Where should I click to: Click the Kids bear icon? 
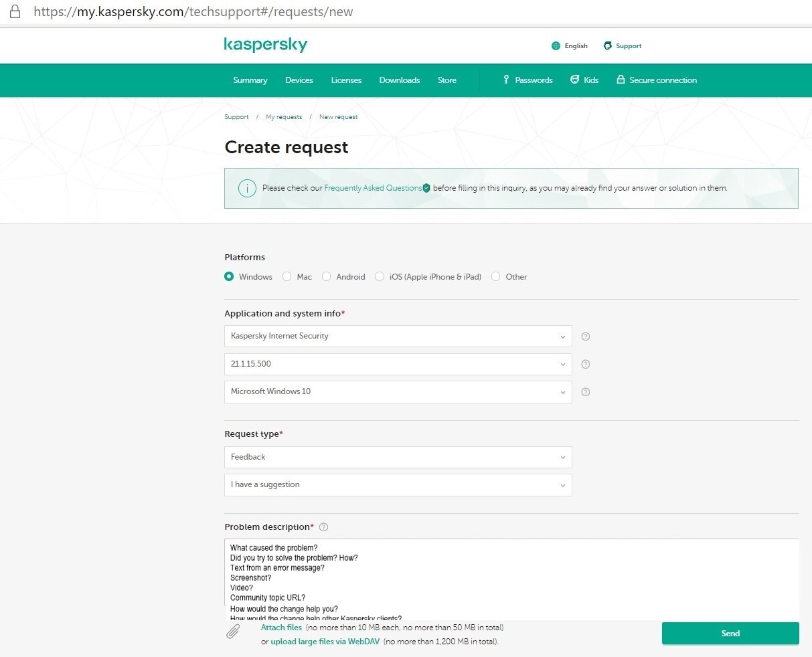(x=574, y=80)
